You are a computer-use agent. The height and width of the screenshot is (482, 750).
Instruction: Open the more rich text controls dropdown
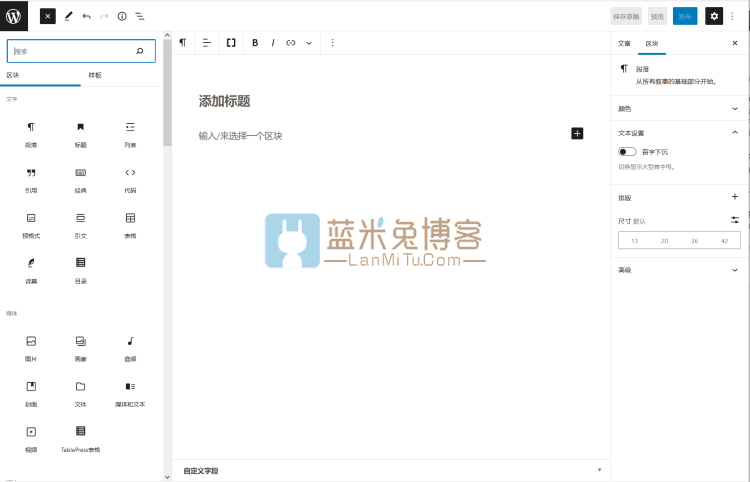309,43
